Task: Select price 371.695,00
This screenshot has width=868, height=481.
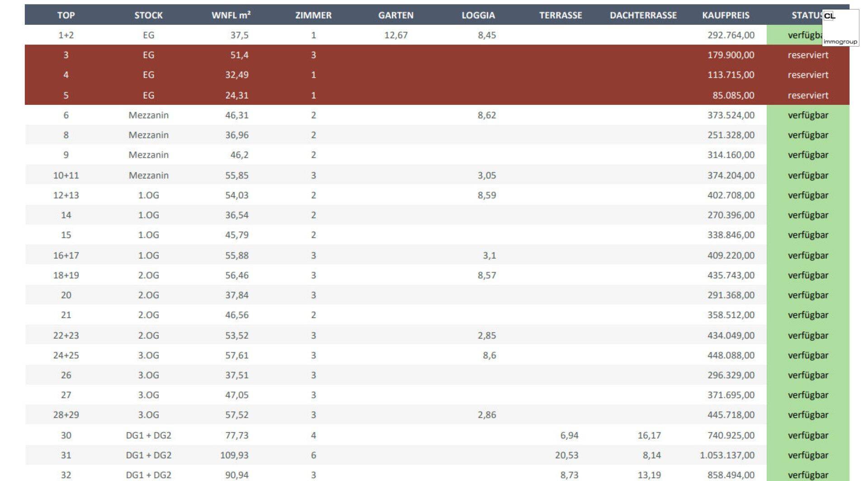Action: point(731,395)
